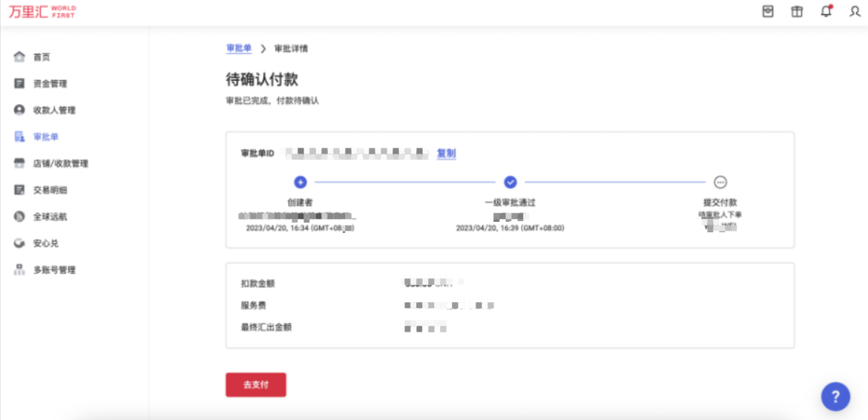Screen dimensions: 868x420
Task: Click the red 去支付 button
Action: (x=256, y=385)
